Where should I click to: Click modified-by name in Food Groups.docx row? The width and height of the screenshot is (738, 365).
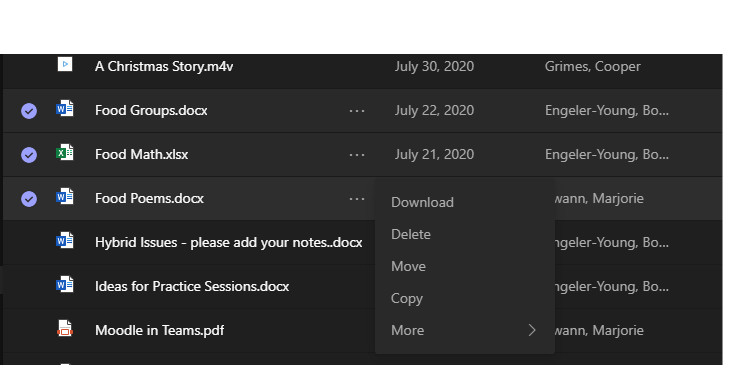pos(607,111)
